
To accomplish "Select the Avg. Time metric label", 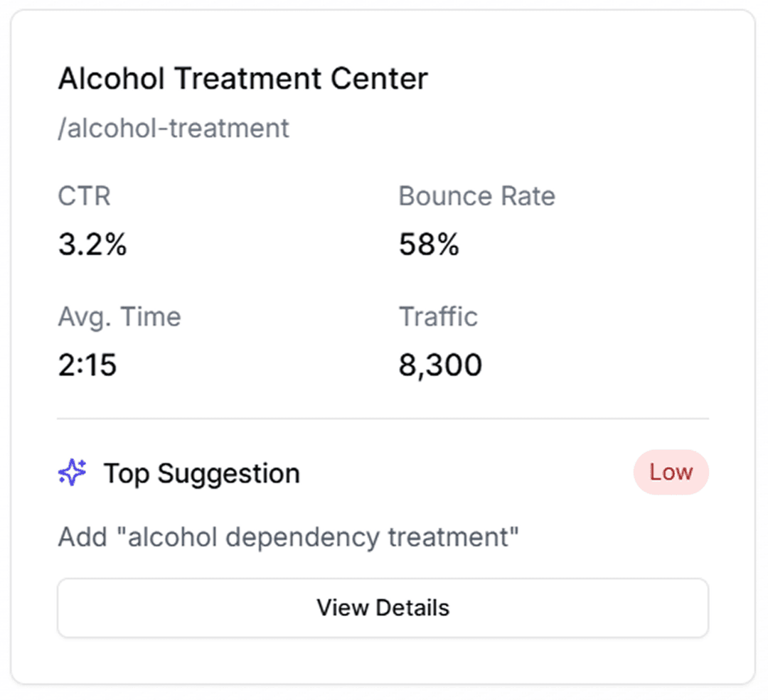I will pyautogui.click(x=119, y=317).
